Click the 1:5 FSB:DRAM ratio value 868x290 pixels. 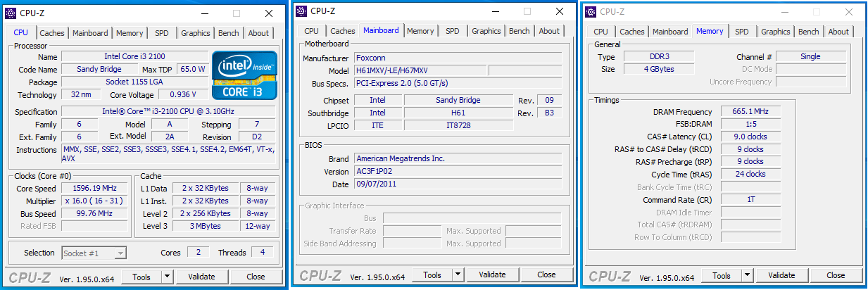tap(751, 124)
